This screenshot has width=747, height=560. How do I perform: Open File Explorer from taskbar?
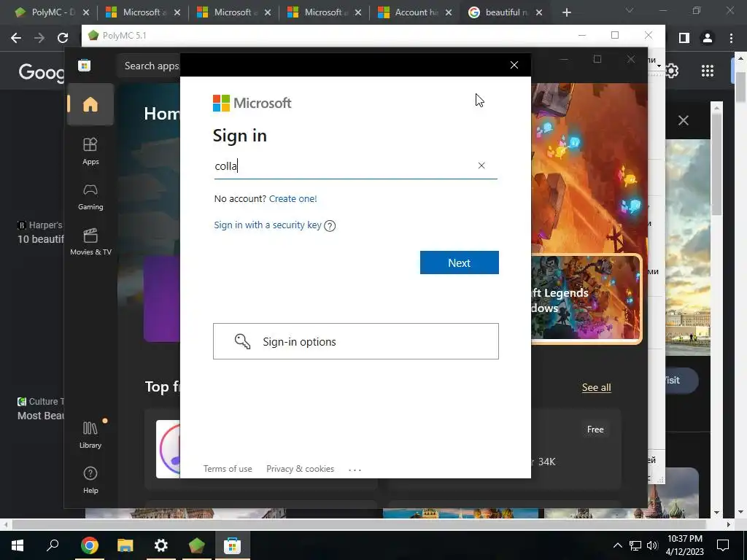(125, 545)
